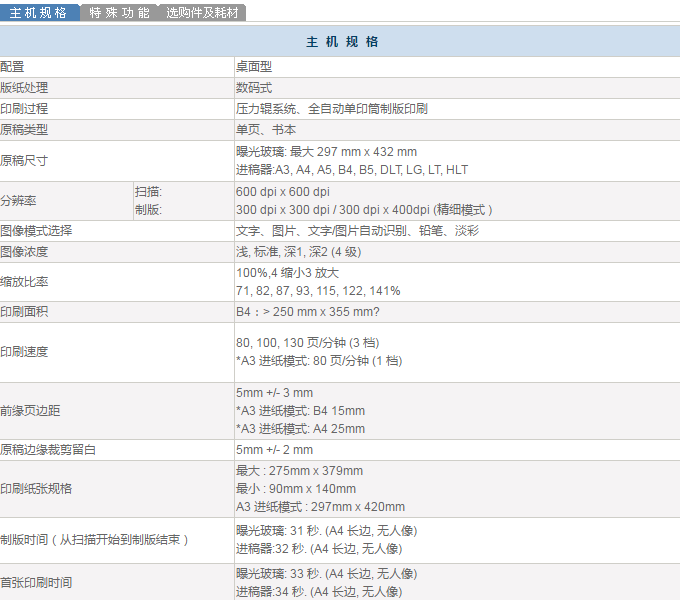
Task: Click the 首张印刷时间 row label
Action: pos(36,582)
